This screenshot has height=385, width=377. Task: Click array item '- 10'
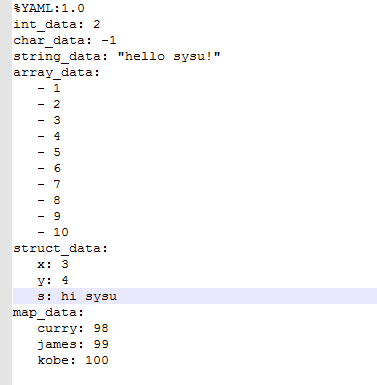click(53, 232)
